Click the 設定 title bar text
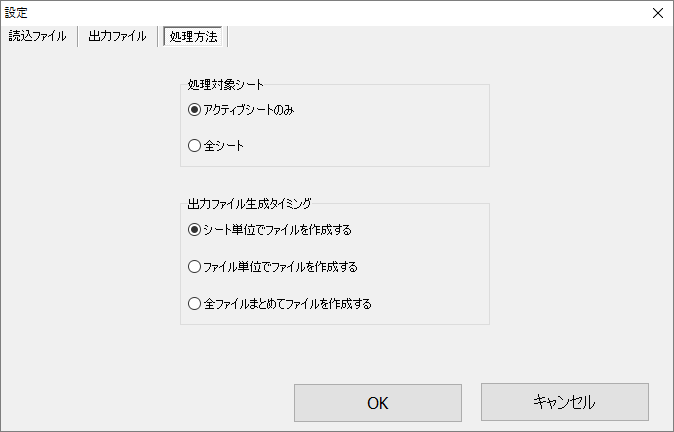The height and width of the screenshot is (432, 674). click(x=16, y=13)
